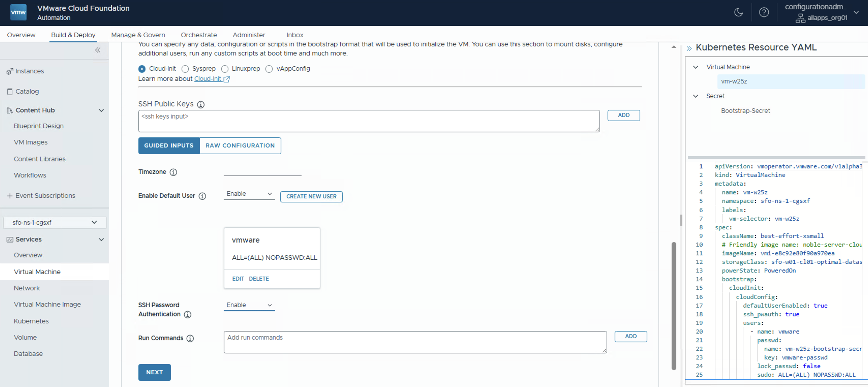868x387 pixels.
Task: Open the help question mark icon
Action: (x=764, y=12)
